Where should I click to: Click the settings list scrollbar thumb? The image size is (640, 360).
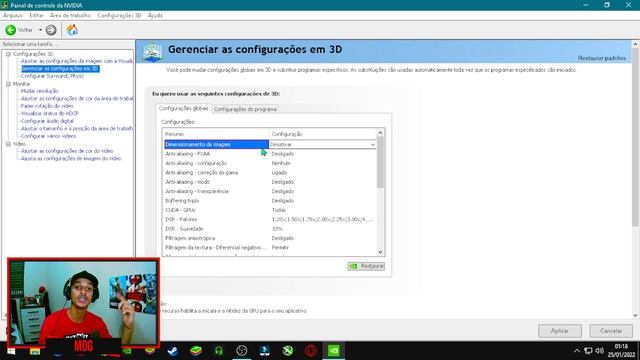coord(380,162)
